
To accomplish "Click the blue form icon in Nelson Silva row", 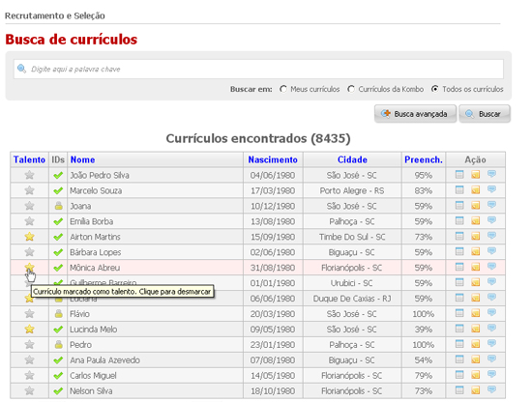I will pyautogui.click(x=459, y=390).
